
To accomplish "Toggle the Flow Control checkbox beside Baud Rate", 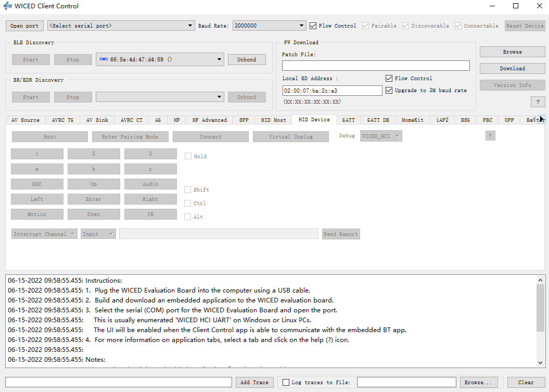I will click(313, 26).
